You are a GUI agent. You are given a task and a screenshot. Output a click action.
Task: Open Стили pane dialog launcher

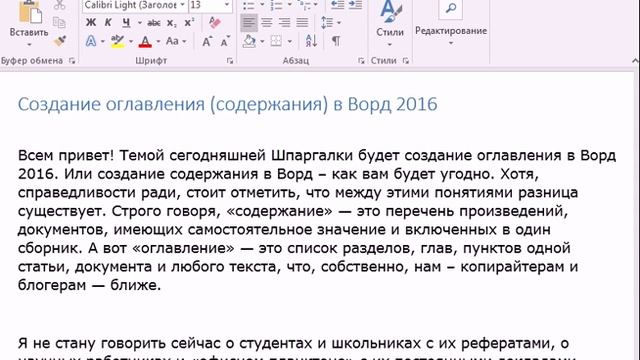pos(405,61)
